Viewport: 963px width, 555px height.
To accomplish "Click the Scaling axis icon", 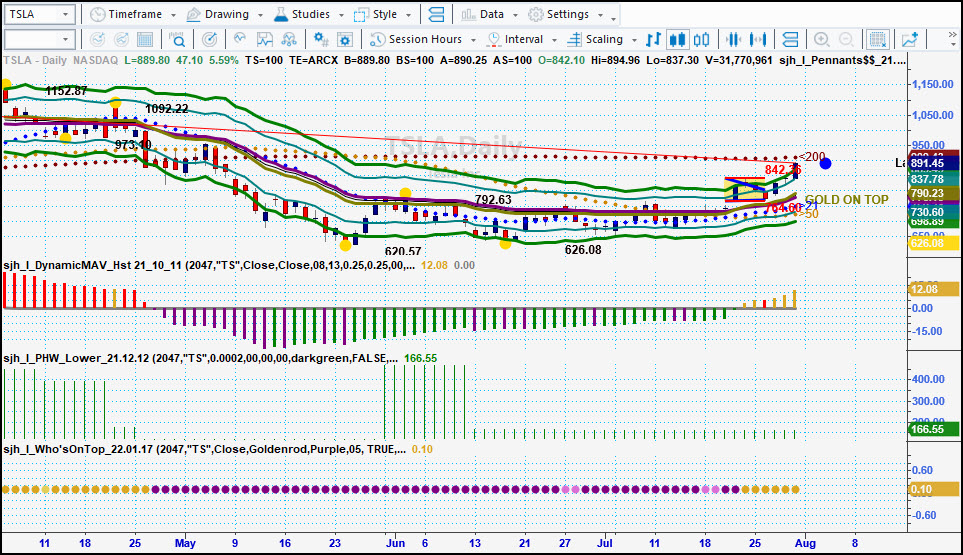I will (574, 40).
